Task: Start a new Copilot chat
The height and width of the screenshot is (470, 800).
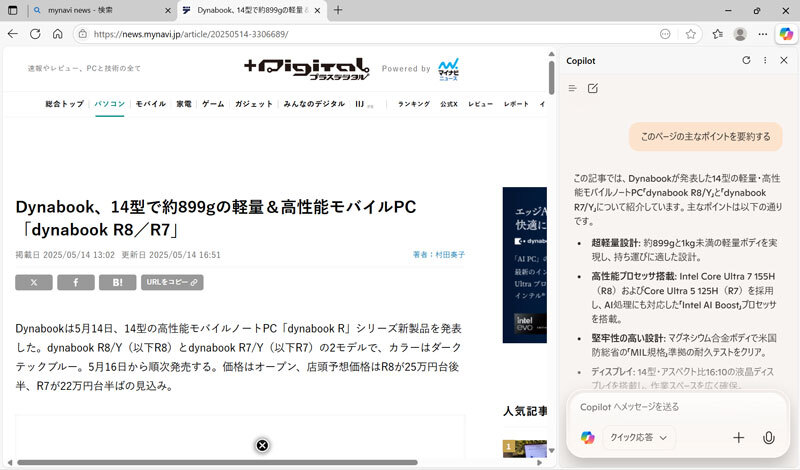Action: [593, 88]
